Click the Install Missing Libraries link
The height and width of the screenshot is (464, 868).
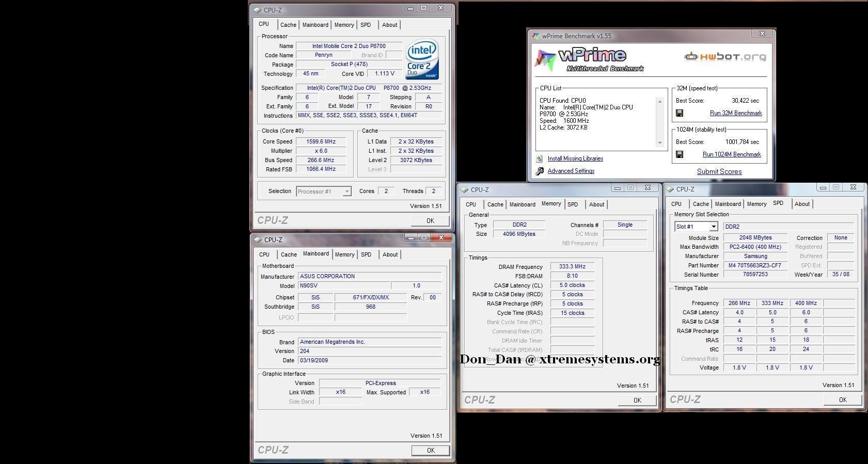pos(575,159)
